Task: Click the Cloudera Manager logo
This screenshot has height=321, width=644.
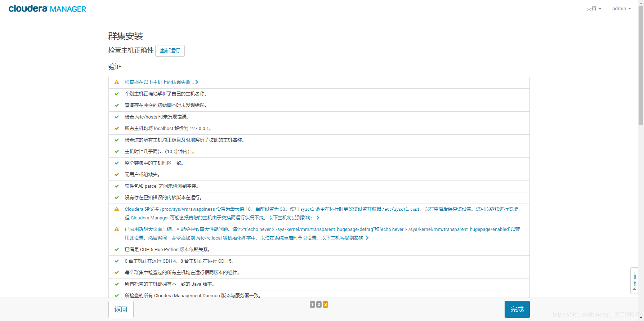Action: coord(47,9)
